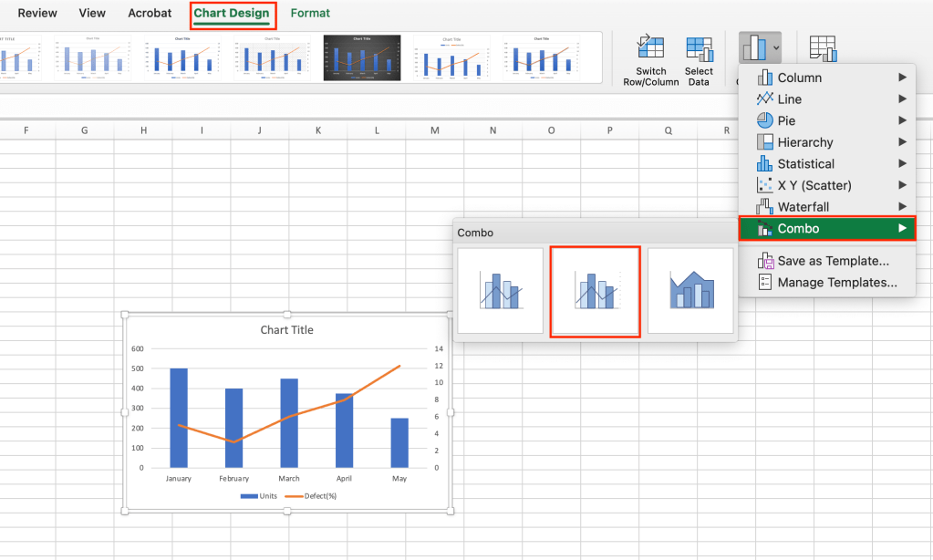Expand the Line submenu arrow
933x560 pixels.
902,99
